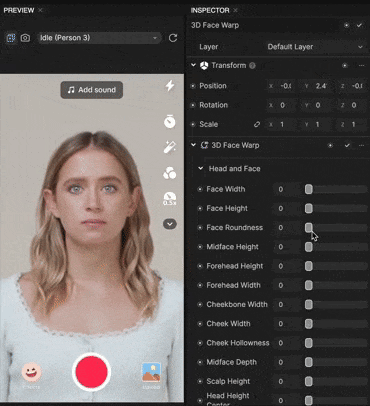Viewport: 370px width, 406px height.
Task: Collapse the 3D Face Warp section
Action: click(x=193, y=145)
